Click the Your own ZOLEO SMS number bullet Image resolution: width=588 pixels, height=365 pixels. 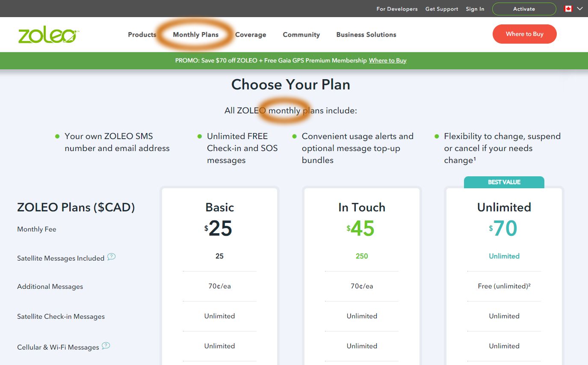117,142
